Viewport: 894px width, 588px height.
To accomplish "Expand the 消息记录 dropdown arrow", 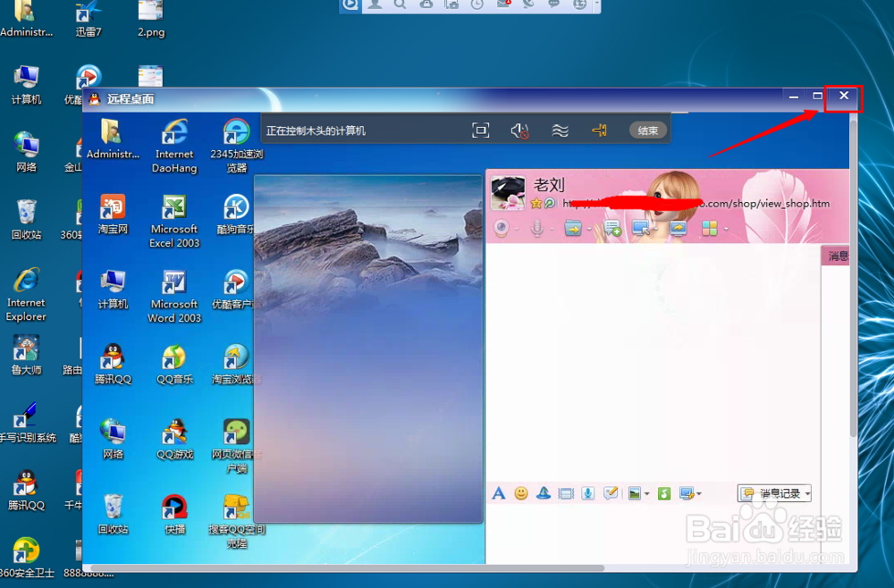I will [x=807, y=494].
